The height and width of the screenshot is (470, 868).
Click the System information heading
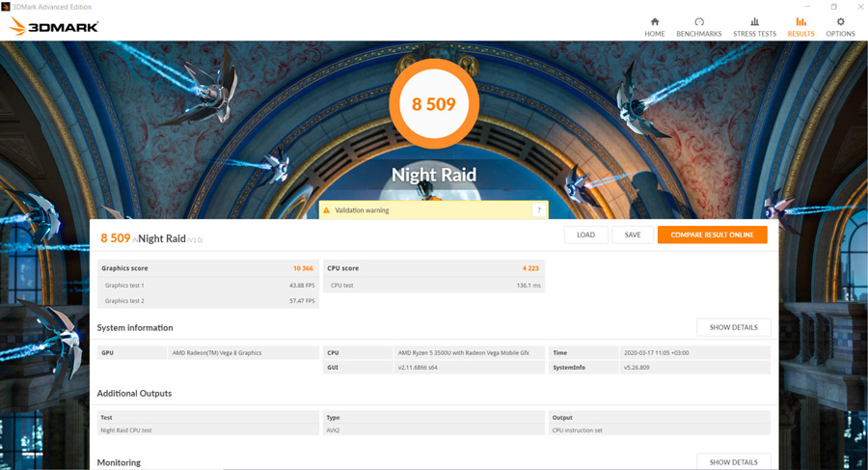tap(135, 327)
